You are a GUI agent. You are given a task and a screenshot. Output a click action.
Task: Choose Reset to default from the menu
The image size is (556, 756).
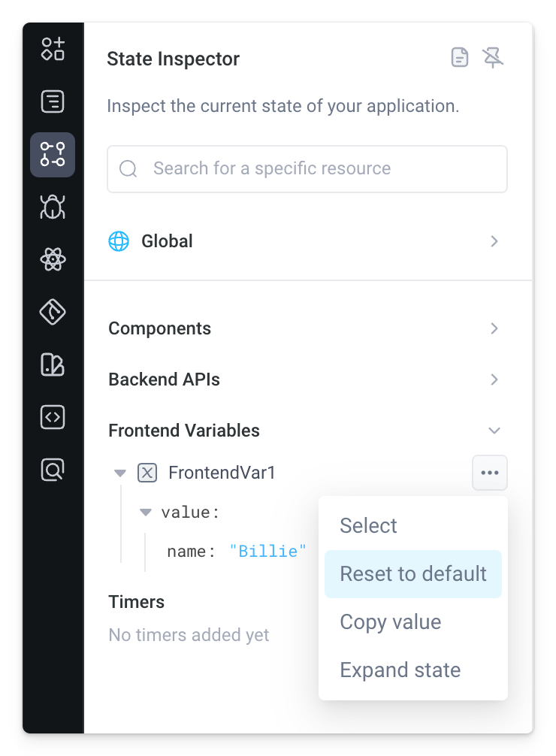[x=412, y=573]
